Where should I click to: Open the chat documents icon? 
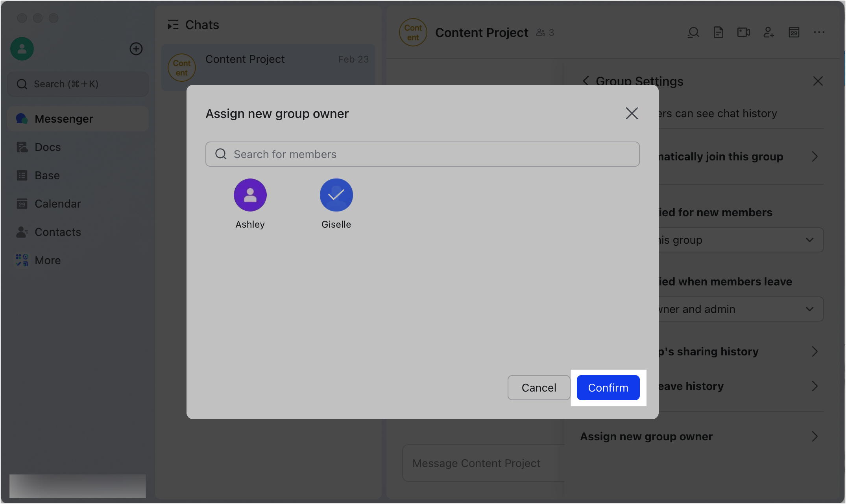click(719, 32)
